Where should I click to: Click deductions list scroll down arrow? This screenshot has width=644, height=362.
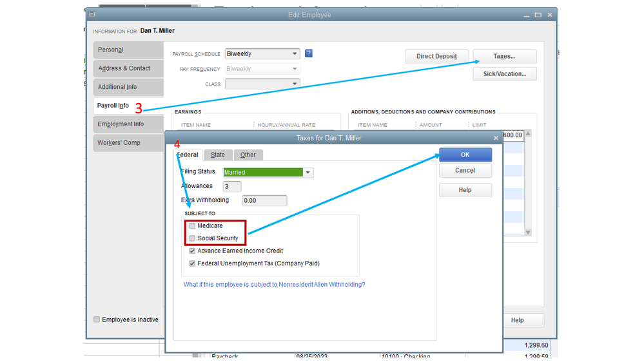(528, 233)
